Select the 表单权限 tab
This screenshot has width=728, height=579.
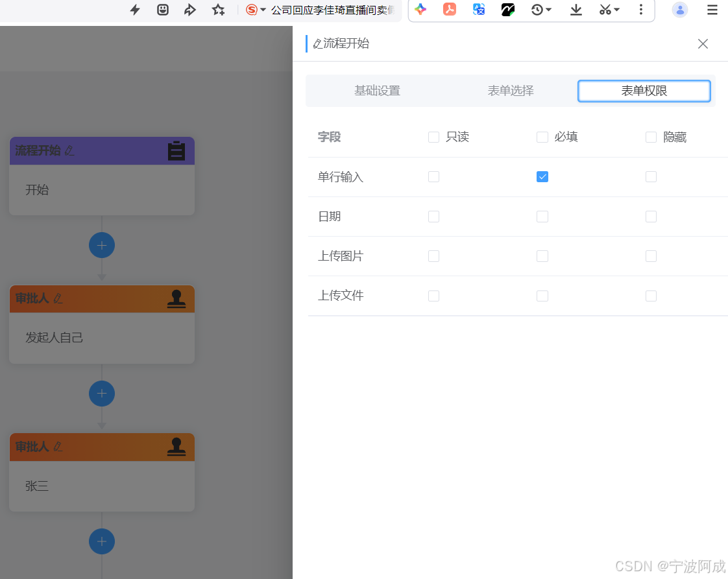644,91
